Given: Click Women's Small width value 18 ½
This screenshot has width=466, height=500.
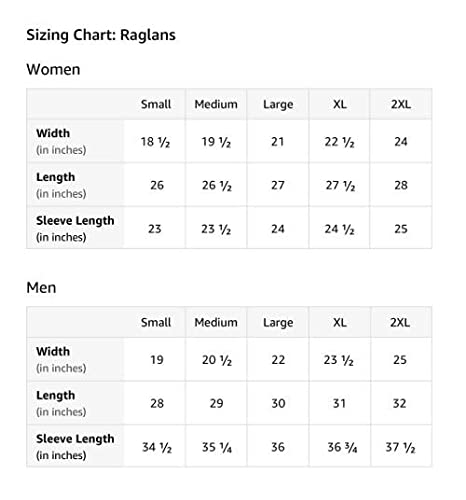Looking at the screenshot, I should (x=155, y=142).
